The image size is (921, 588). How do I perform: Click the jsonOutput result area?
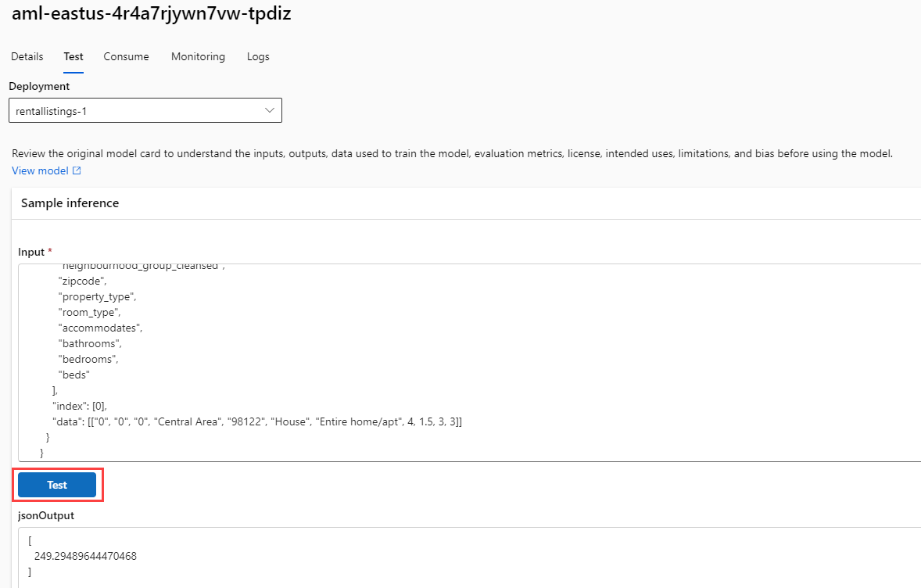pos(313,555)
